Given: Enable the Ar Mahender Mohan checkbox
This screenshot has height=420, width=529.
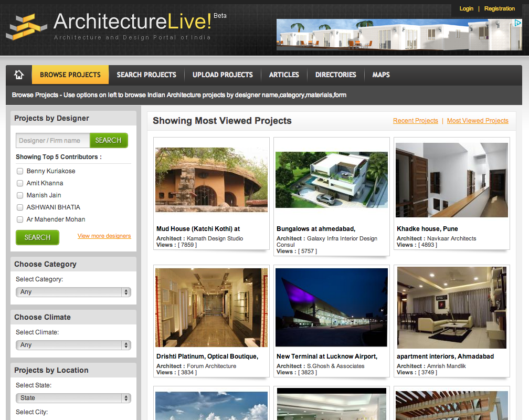Looking at the screenshot, I should [x=20, y=219].
